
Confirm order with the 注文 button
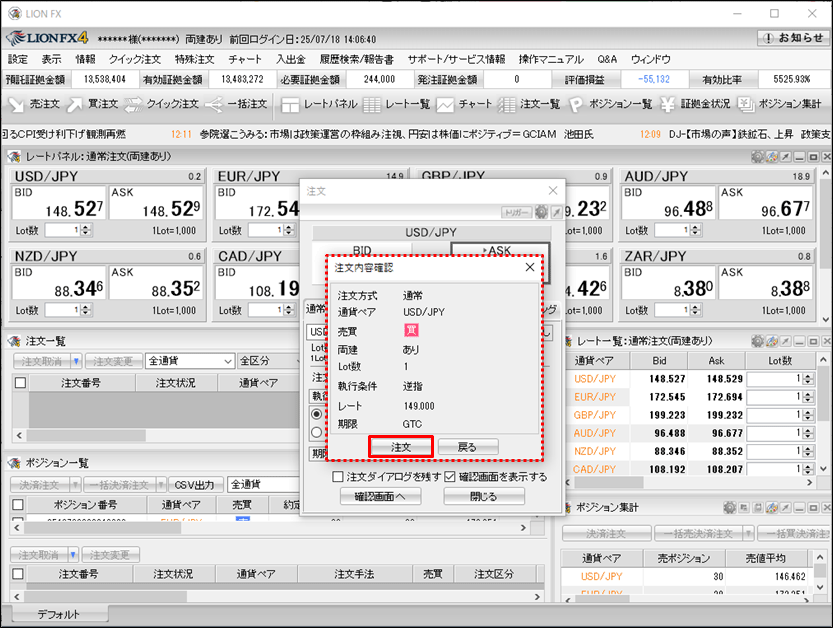tap(400, 447)
